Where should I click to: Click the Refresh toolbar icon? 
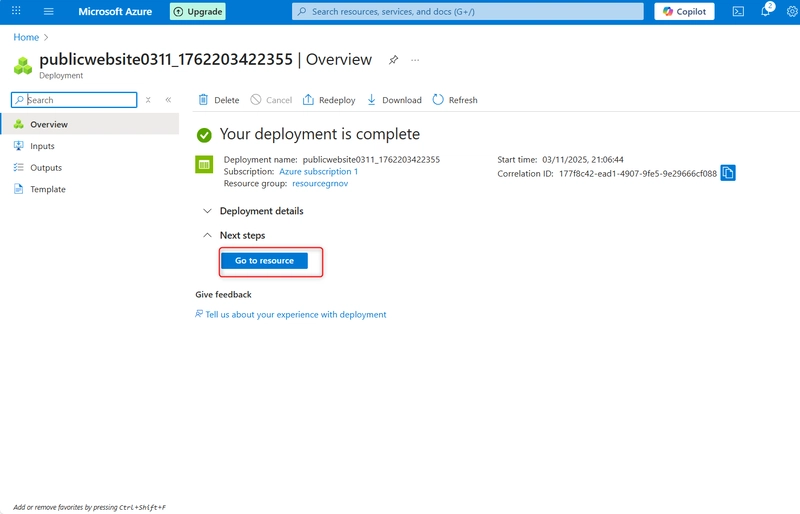[x=454, y=100]
